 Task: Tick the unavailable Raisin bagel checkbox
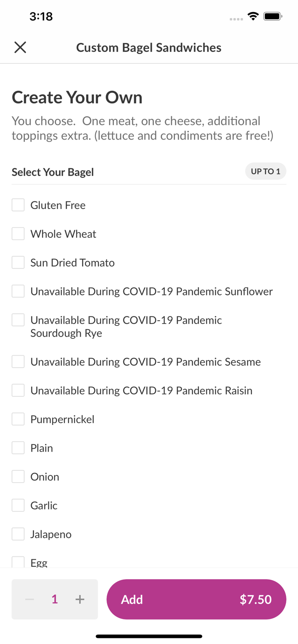[x=18, y=391]
